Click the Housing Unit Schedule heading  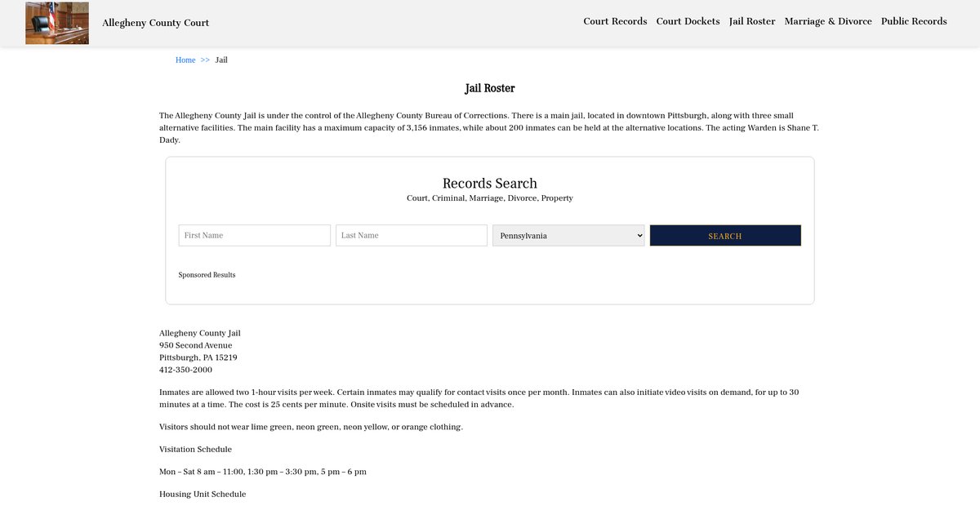202,495
